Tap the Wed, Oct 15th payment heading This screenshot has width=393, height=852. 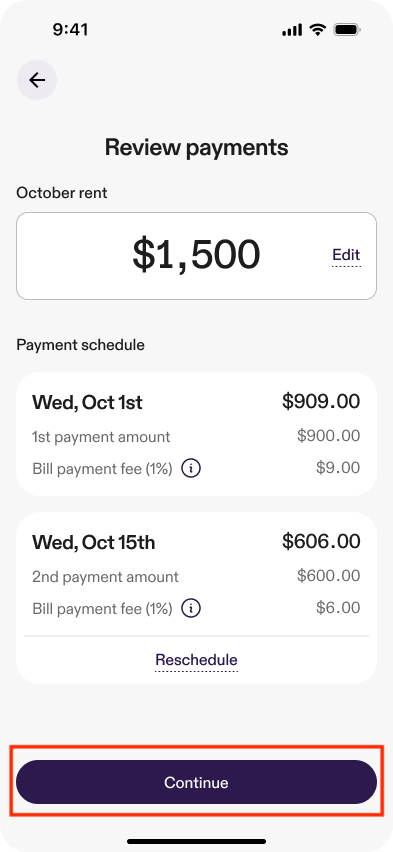click(x=93, y=542)
